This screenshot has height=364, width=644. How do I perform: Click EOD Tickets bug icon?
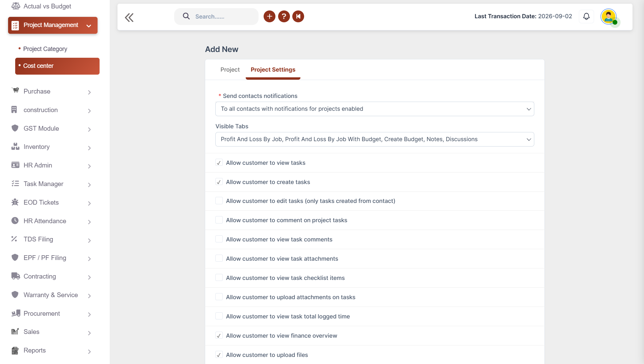point(15,202)
